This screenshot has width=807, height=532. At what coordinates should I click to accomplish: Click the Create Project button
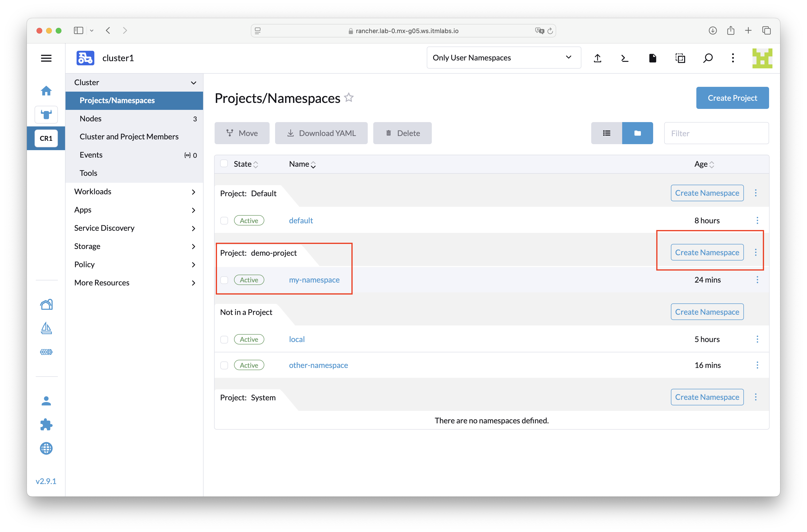(732, 98)
